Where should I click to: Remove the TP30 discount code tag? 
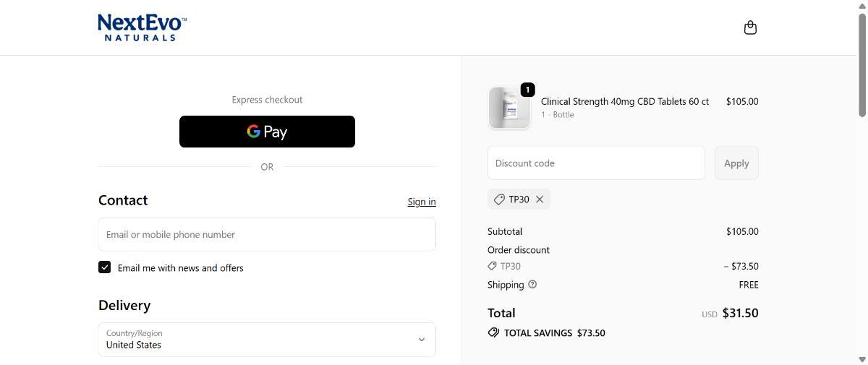[x=540, y=199]
